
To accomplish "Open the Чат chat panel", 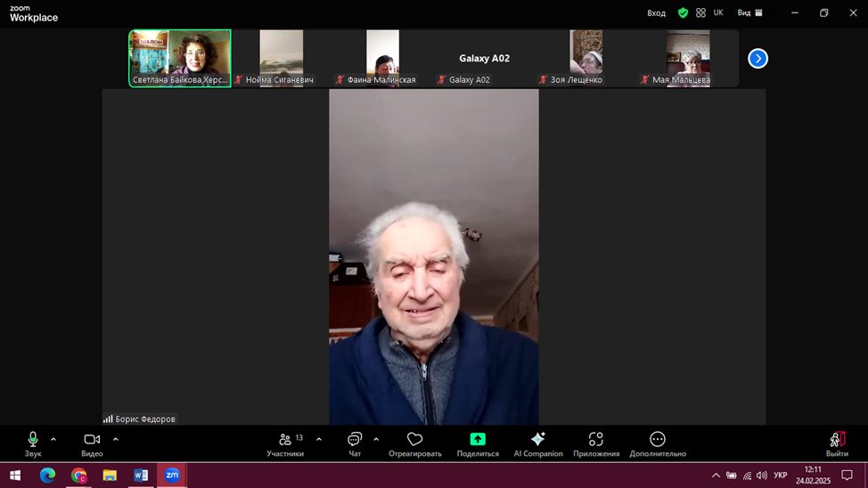I will (355, 443).
